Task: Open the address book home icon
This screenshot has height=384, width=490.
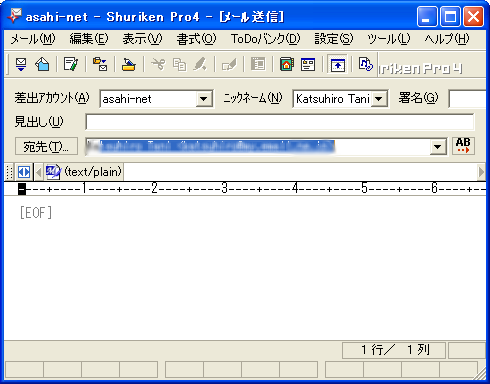Action: [x=287, y=64]
